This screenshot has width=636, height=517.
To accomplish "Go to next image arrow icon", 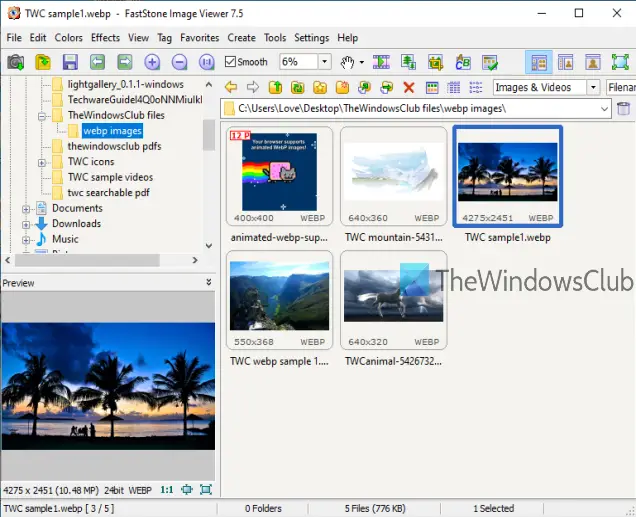I will coord(125,62).
